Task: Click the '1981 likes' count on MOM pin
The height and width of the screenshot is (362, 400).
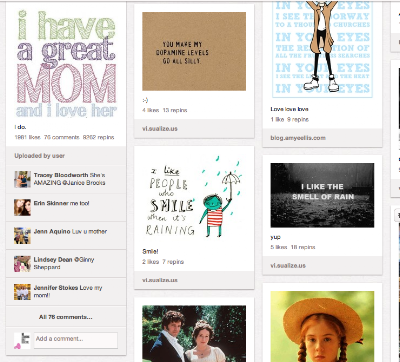Action: 27,137
